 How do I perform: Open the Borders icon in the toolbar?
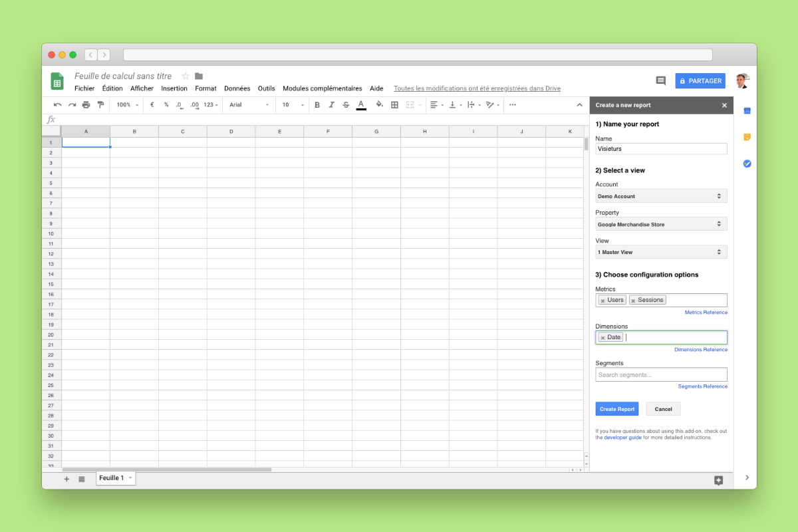pos(394,104)
